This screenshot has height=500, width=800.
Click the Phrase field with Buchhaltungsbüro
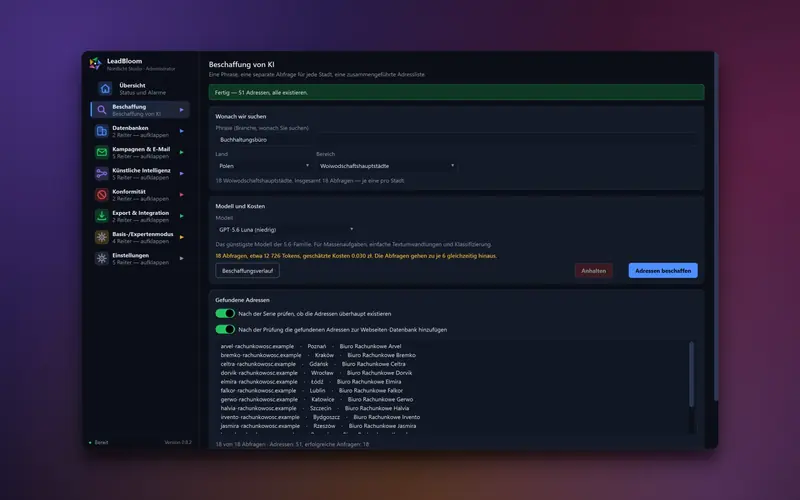(457, 139)
